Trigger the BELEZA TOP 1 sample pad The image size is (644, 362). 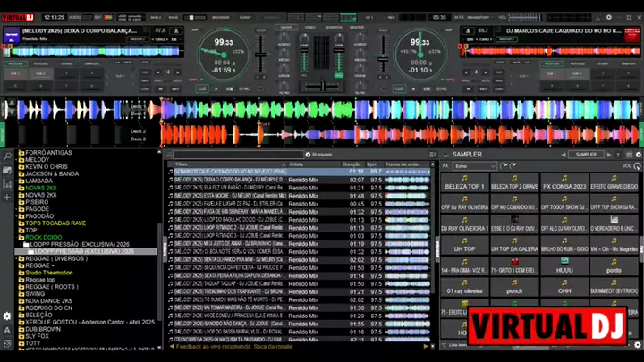point(464,182)
